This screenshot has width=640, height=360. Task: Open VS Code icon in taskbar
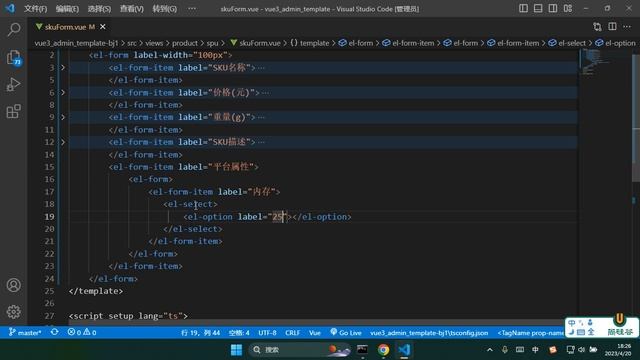click(404, 350)
